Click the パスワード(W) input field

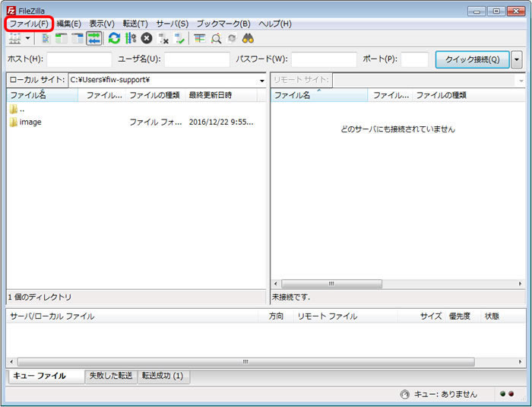tap(324, 59)
